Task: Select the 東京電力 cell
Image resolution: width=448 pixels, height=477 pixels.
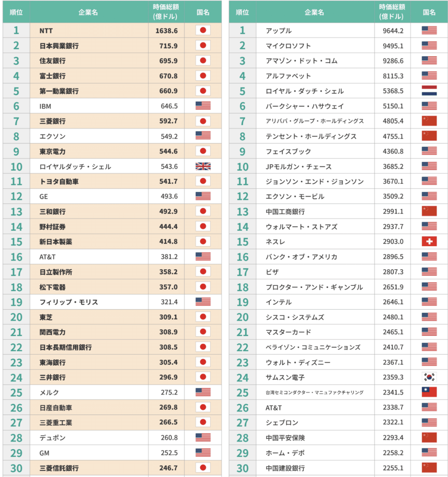Action: point(53,151)
